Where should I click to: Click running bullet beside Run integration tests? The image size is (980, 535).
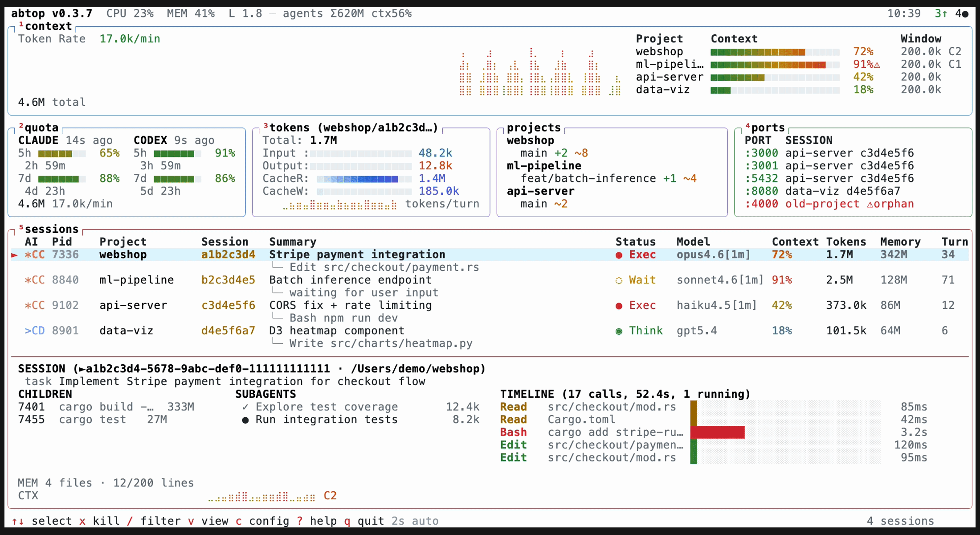coord(245,420)
